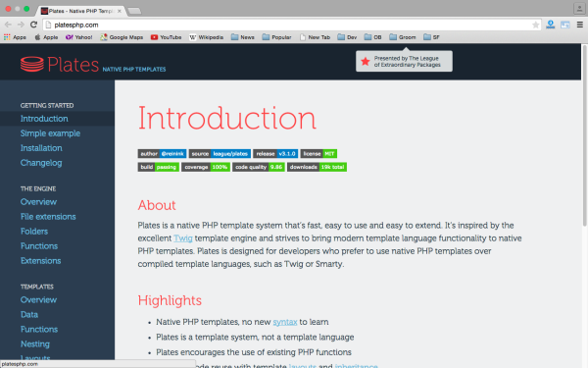Viewport: 588px width, 368px height.
Task: Click the red star League icon
Action: pos(366,61)
